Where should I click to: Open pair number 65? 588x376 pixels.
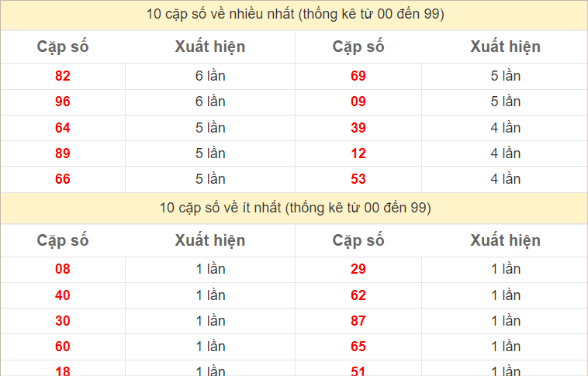click(x=358, y=347)
